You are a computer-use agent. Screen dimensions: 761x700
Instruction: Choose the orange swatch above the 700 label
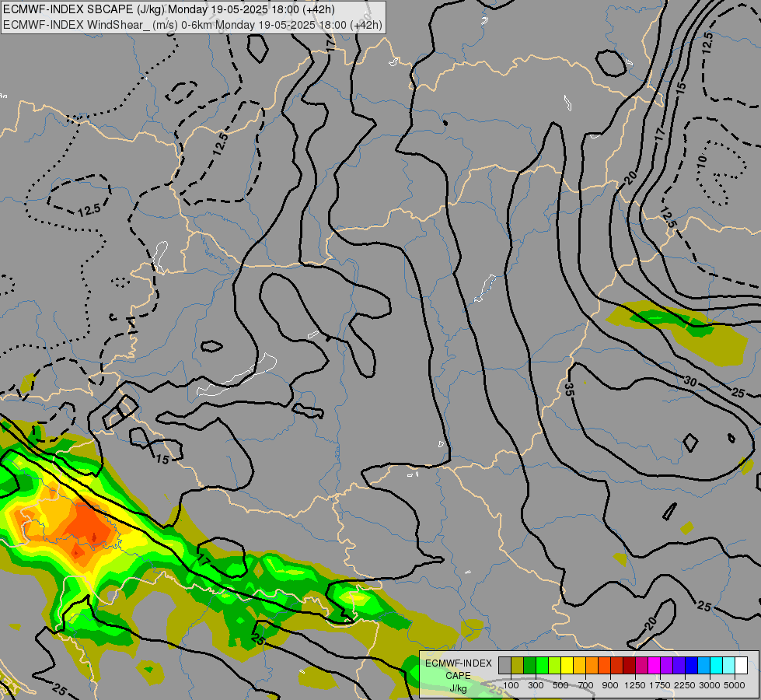click(x=592, y=666)
